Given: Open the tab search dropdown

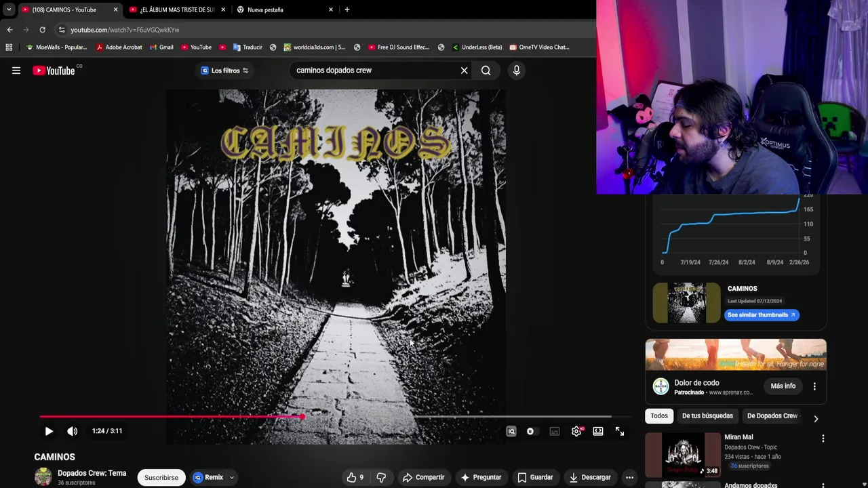Looking at the screenshot, I should pos(8,9).
